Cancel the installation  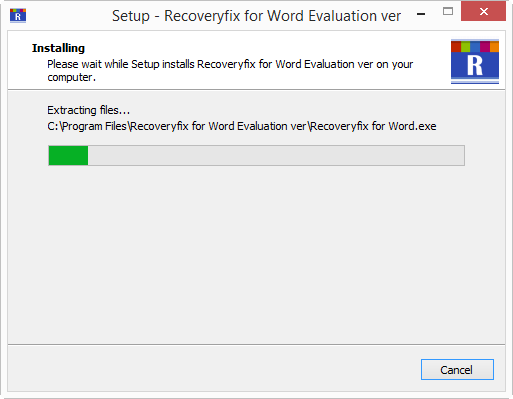click(x=457, y=369)
